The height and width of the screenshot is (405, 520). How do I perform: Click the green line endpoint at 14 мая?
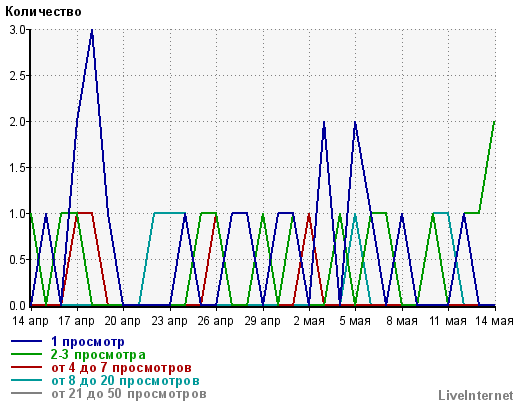point(495,122)
